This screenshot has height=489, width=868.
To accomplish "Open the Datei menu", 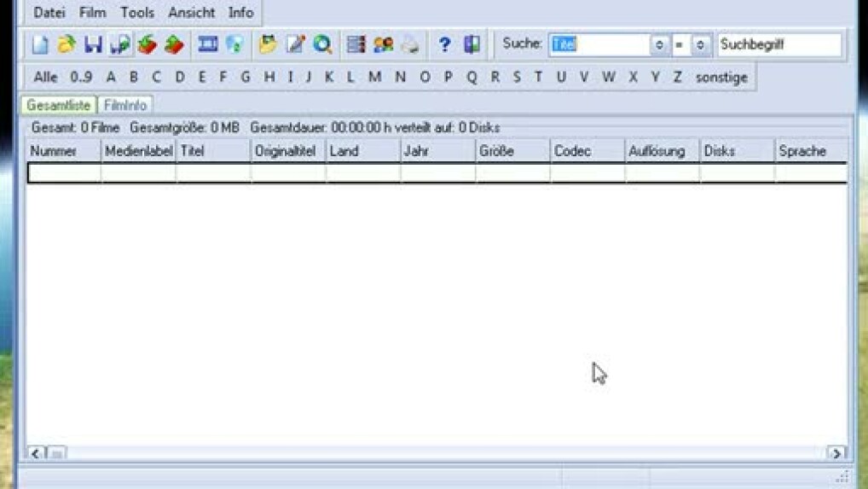I will pyautogui.click(x=49, y=13).
